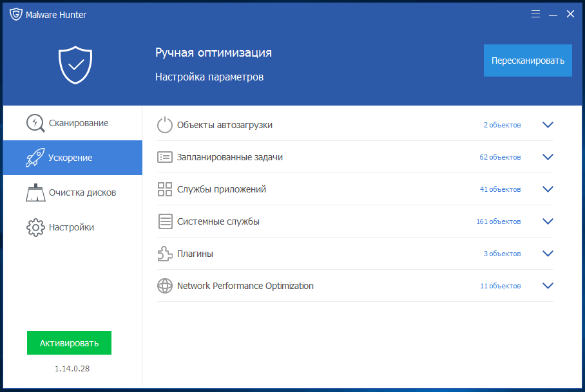Close the Malware Hunter window
This screenshot has width=585, height=392.
point(570,14)
